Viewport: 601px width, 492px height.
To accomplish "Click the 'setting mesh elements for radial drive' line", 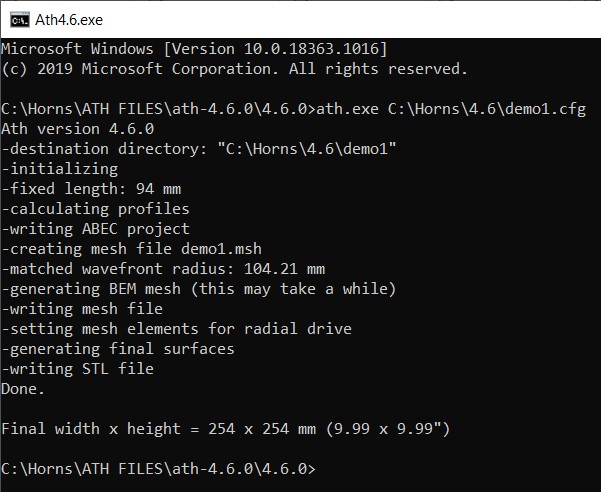I will coord(177,329).
